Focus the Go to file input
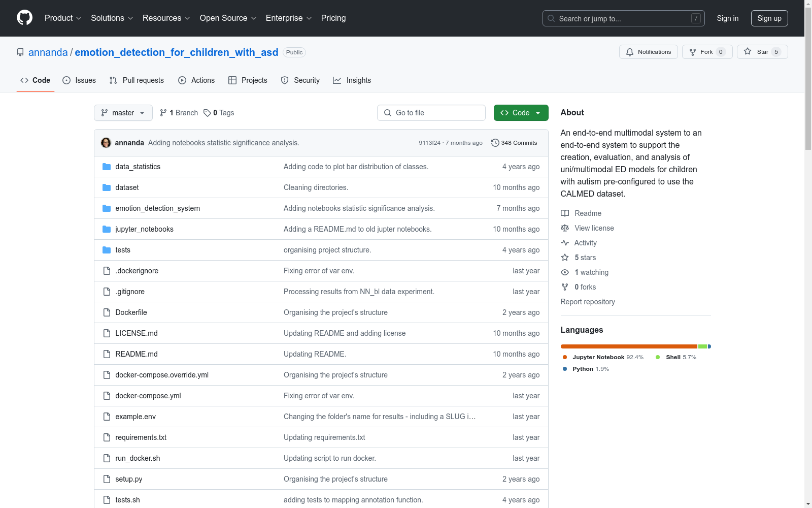Image resolution: width=812 pixels, height=508 pixels. coord(431,113)
